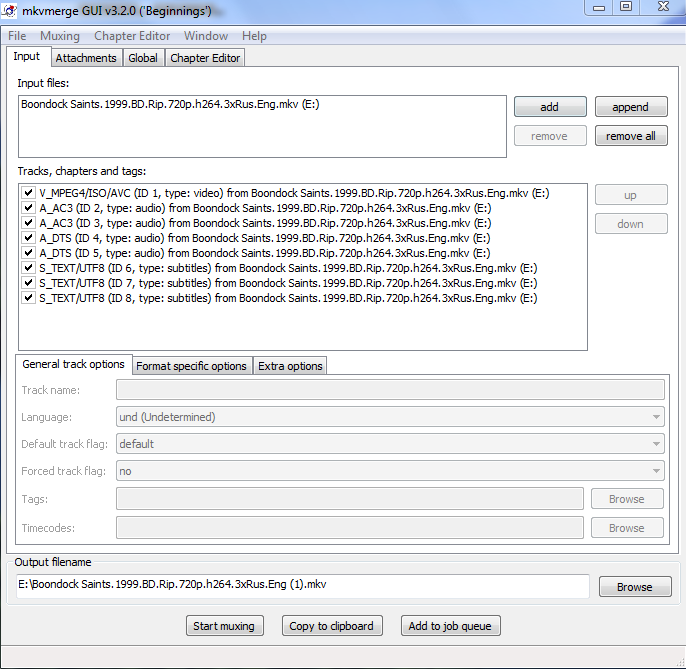Toggle the S_TEXT/UTF8 ID 7 subtitle checkbox

pos(28,283)
